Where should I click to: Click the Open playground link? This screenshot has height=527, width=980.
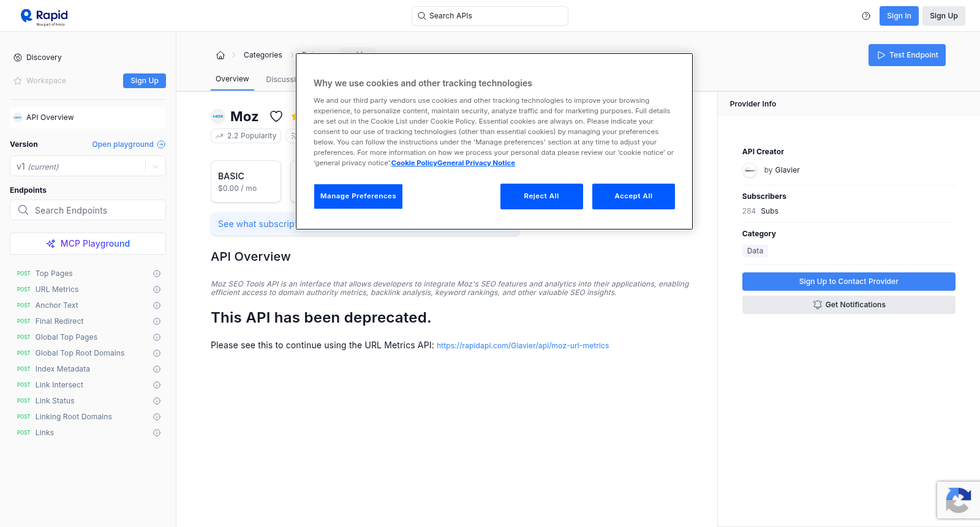tap(123, 144)
